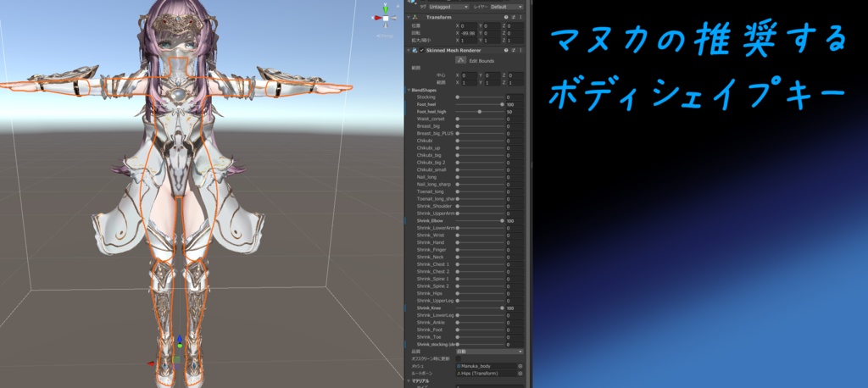
Task: Collapse the Skinned Mesh Renderer foldout
Action: (409, 50)
